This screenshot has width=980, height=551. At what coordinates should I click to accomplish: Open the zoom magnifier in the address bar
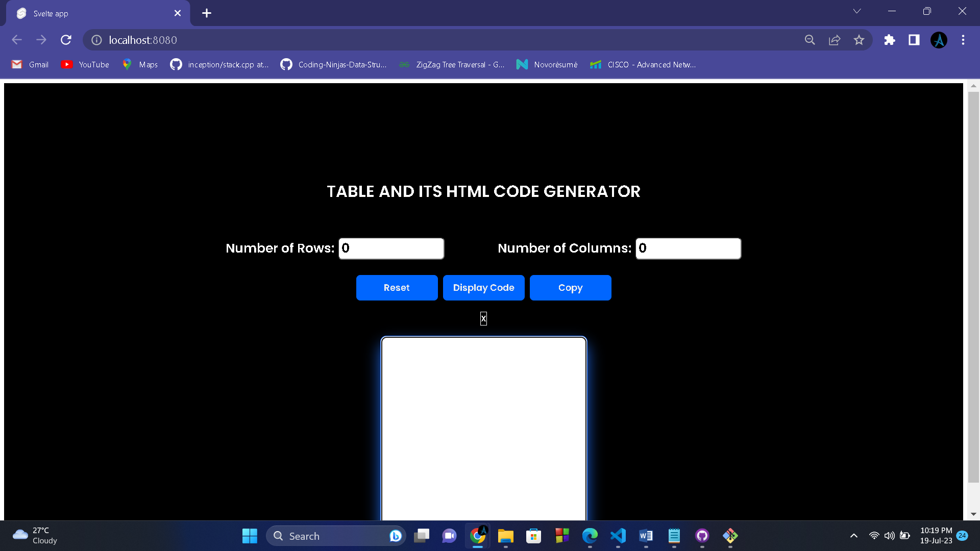(x=810, y=40)
